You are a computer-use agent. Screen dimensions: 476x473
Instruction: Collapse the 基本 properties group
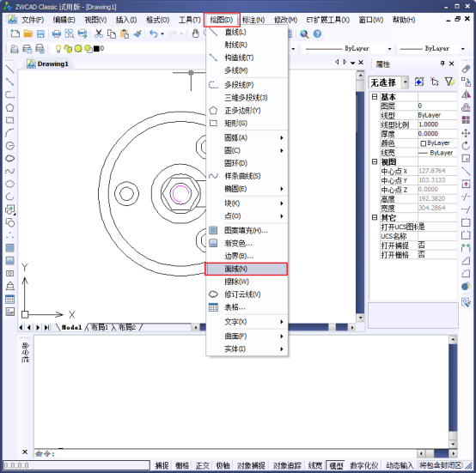pos(375,97)
